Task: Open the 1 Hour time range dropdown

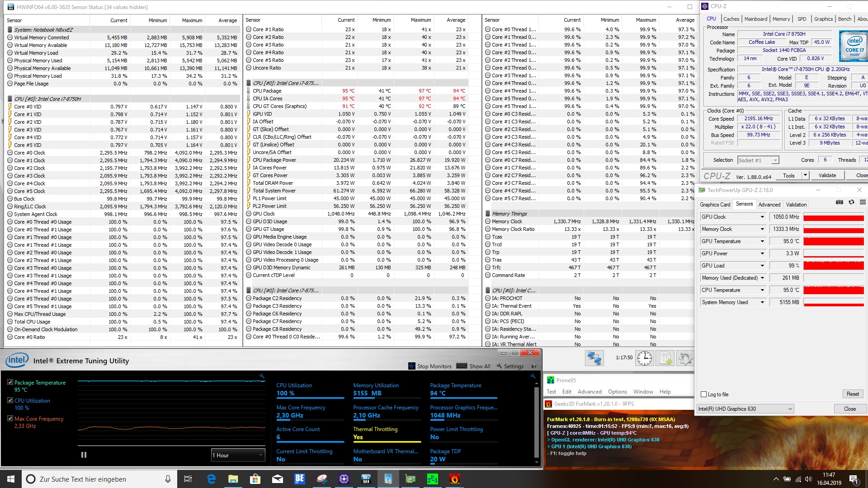Action: pos(238,455)
